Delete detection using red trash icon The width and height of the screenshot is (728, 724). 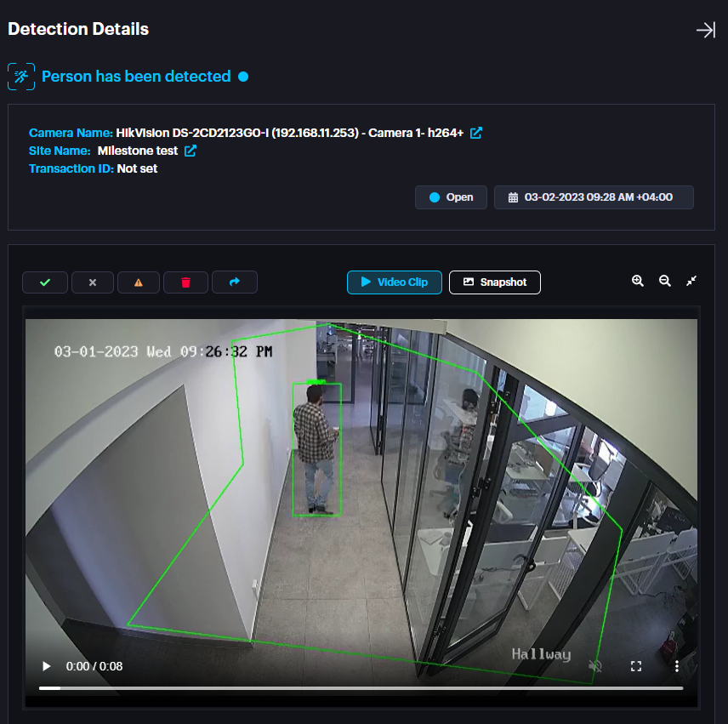[185, 282]
